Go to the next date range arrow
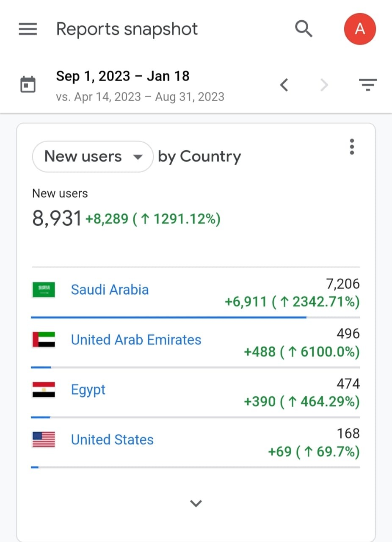The height and width of the screenshot is (542, 392). [x=324, y=85]
